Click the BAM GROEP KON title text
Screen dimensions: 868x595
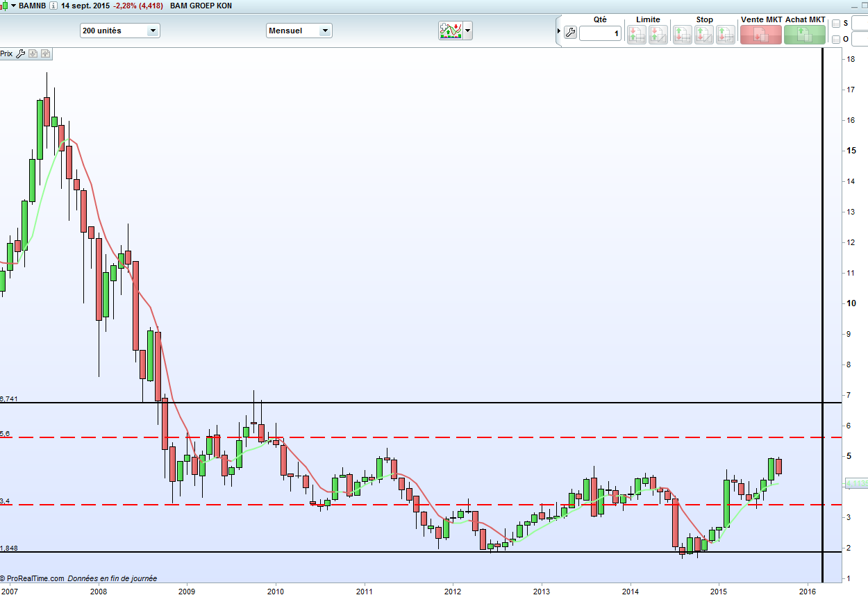201,6
